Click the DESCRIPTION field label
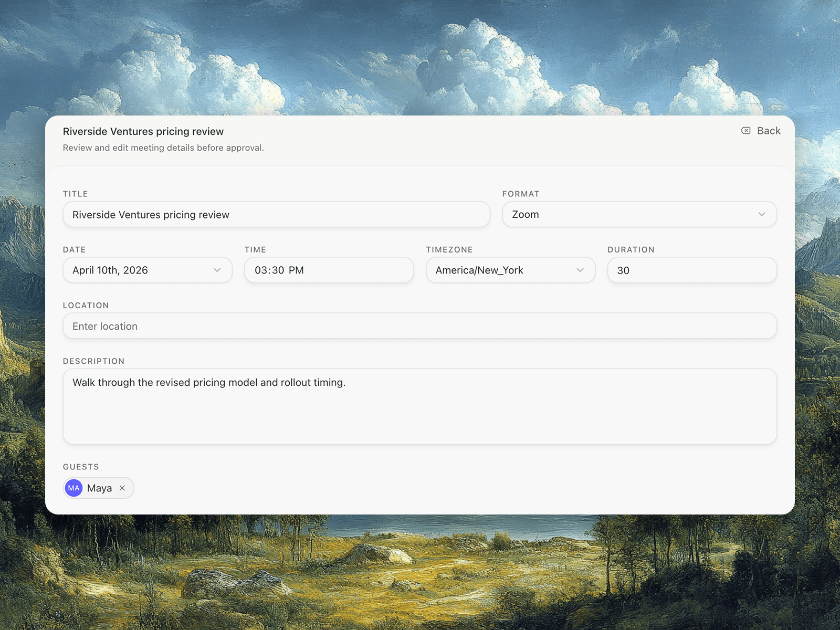Viewport: 840px width, 630px height. click(x=94, y=361)
